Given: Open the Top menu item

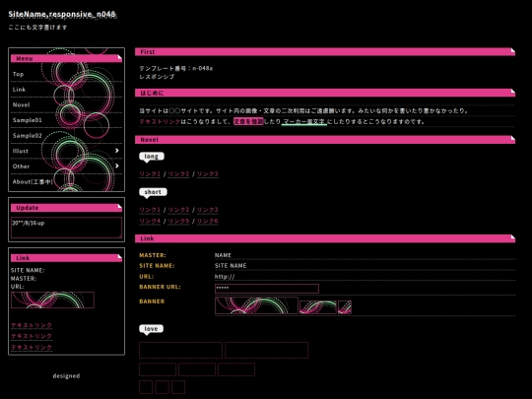Looking at the screenshot, I should coord(66,74).
